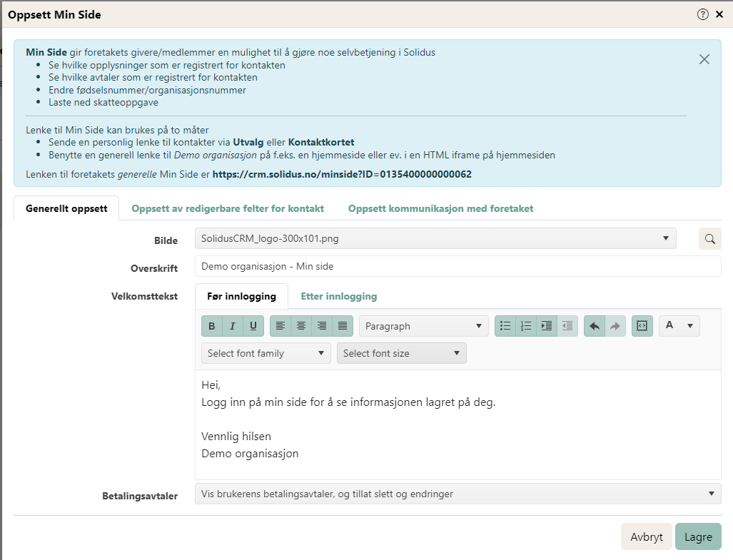Toggle italic formatting in the editor
Image resolution: width=733 pixels, height=560 pixels.
point(232,326)
